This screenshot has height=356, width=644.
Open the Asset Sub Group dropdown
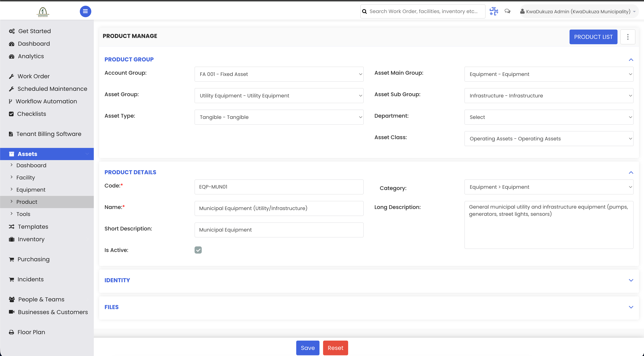(549, 96)
